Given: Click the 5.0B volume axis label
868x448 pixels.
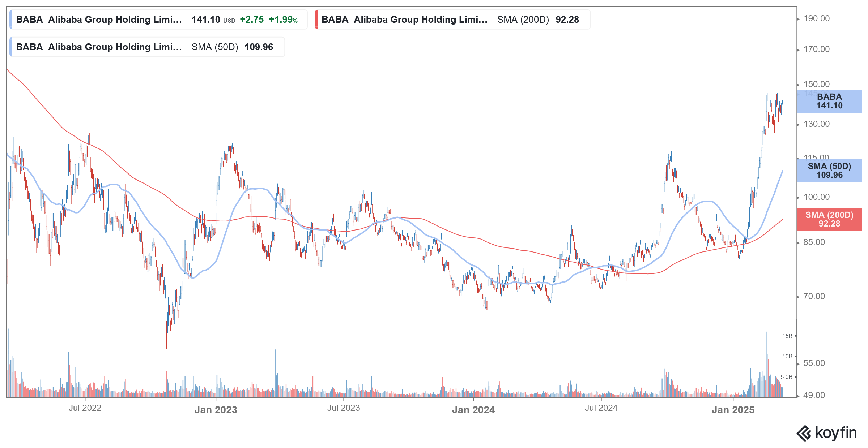Looking at the screenshot, I should pos(786,377).
